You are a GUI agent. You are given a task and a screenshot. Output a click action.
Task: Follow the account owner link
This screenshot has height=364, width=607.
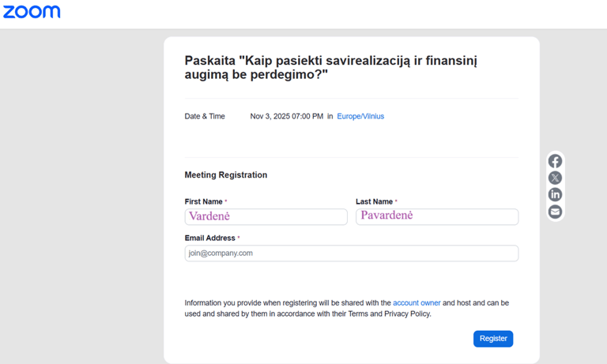coord(417,302)
